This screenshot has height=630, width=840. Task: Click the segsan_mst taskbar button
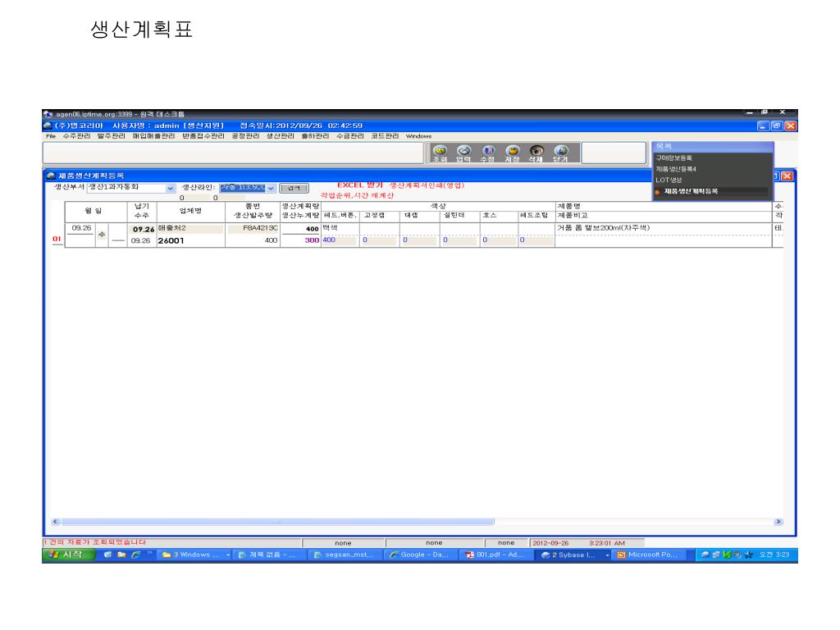click(345, 555)
